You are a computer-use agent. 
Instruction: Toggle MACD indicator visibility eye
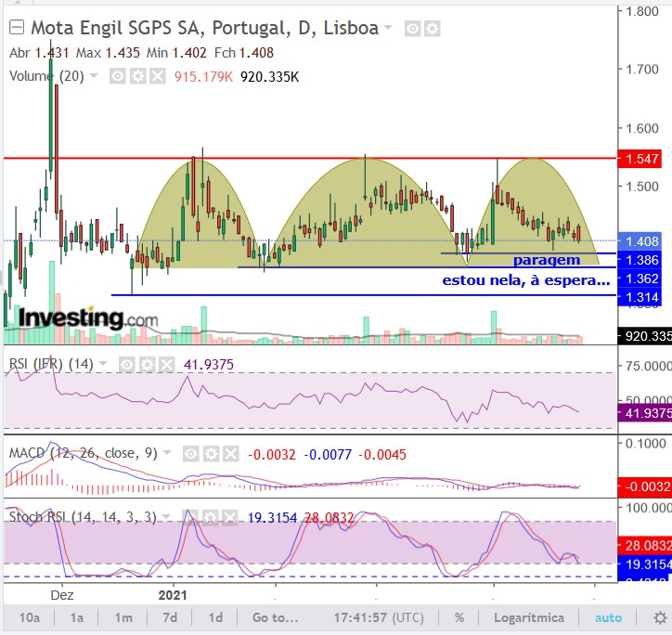[x=190, y=454]
